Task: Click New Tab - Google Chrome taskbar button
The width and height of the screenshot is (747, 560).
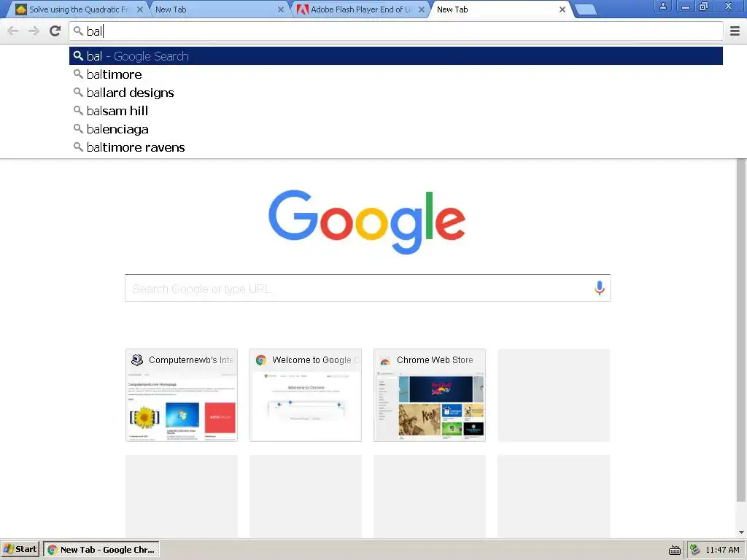Action: (x=101, y=550)
